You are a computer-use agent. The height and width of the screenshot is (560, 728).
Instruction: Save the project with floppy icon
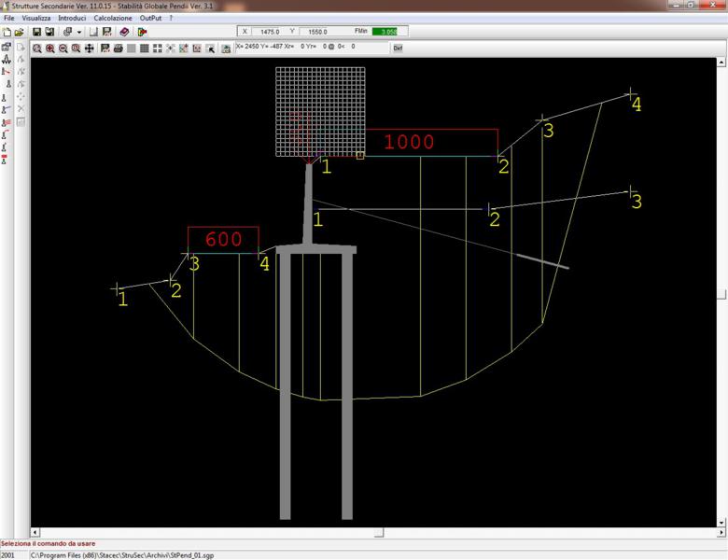(36, 32)
